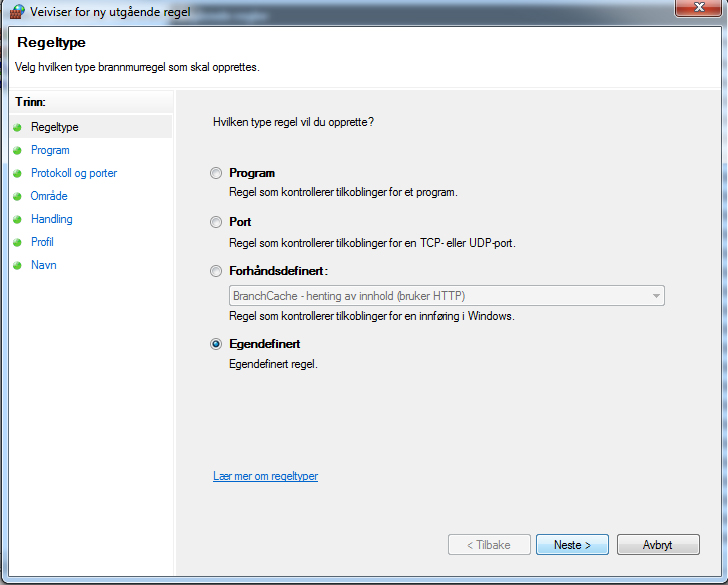Click the Neste button
Viewport: 728px width, 585px height.
pos(572,545)
